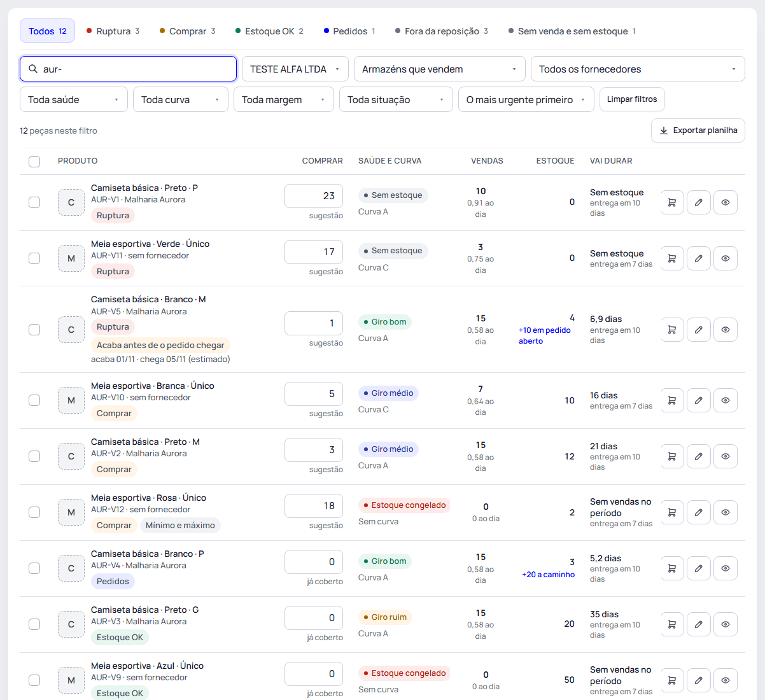Open the TESTE ALFA LTDA dropdown
The height and width of the screenshot is (700, 765).
click(295, 69)
